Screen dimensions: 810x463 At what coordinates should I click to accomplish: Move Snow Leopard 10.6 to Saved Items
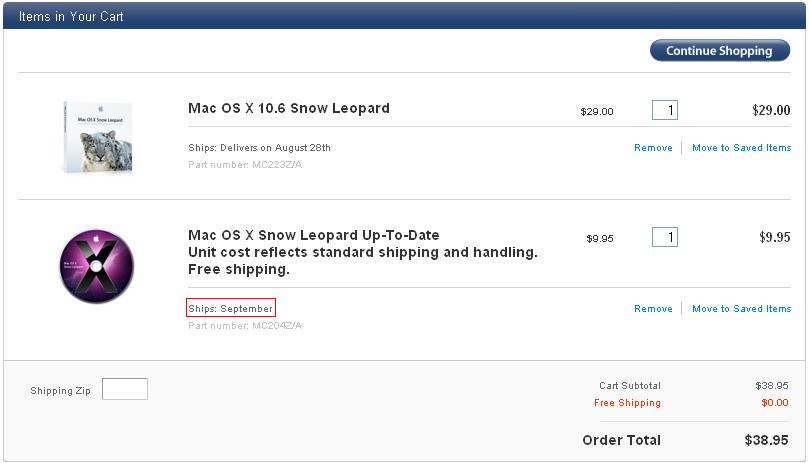(x=741, y=148)
